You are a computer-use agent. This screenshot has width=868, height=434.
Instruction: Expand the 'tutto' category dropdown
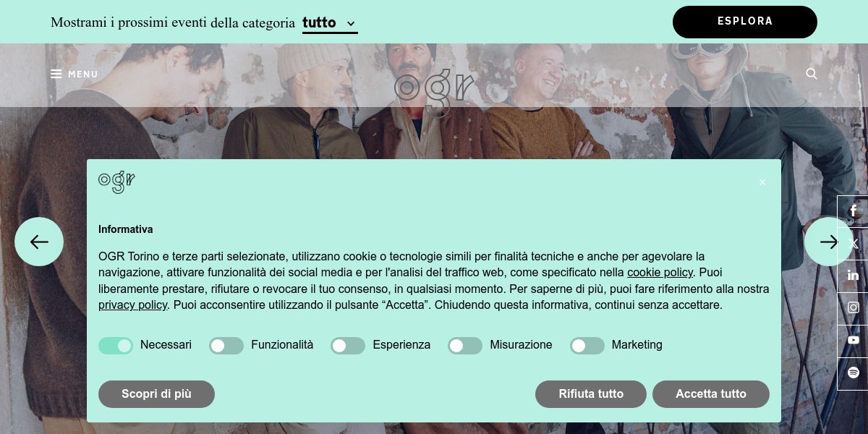pyautogui.click(x=330, y=23)
